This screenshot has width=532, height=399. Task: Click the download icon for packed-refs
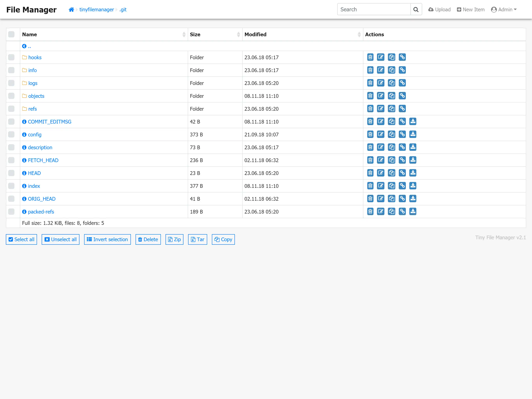(x=413, y=212)
